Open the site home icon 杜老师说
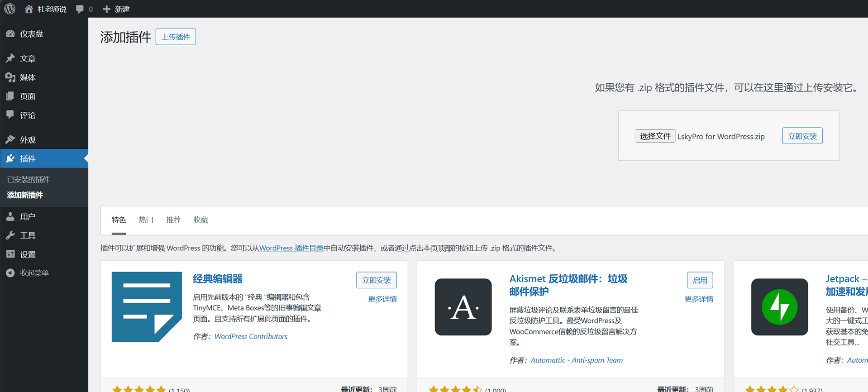 pyautogui.click(x=45, y=9)
